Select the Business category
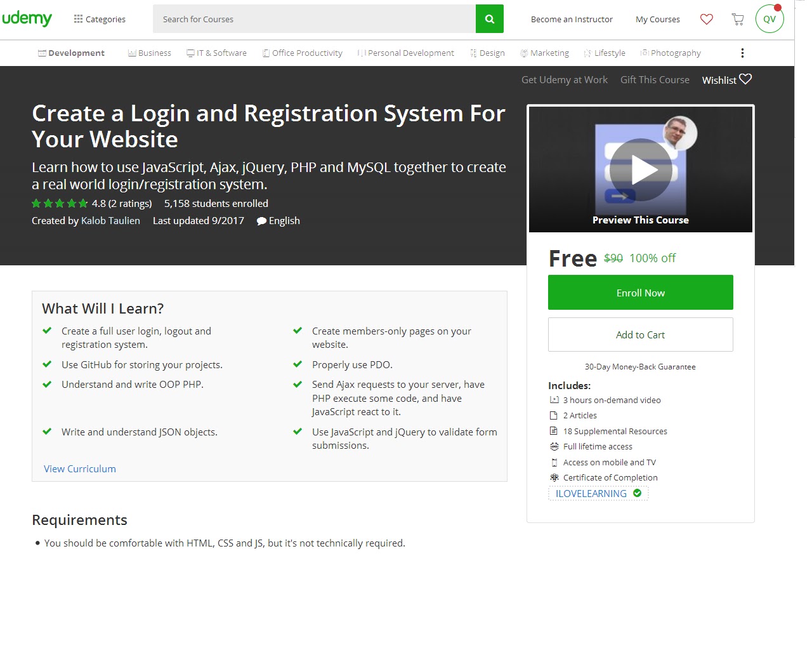This screenshot has width=812, height=650. (150, 53)
